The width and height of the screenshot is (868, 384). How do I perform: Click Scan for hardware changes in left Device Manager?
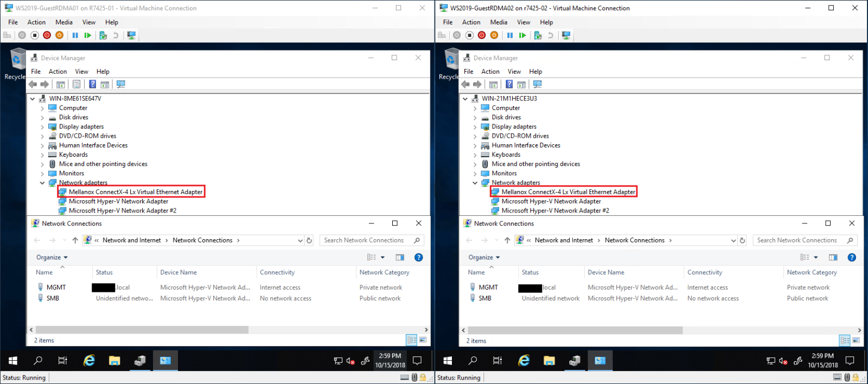120,84
